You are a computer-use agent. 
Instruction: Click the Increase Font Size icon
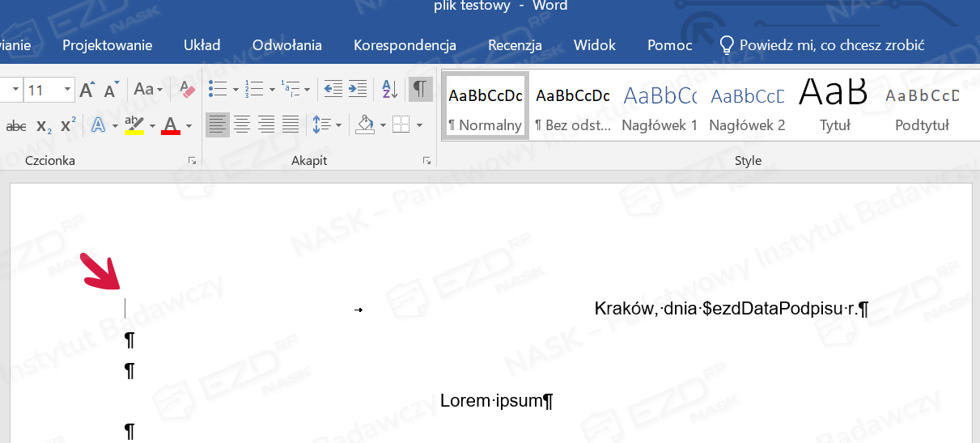pyautogui.click(x=87, y=90)
